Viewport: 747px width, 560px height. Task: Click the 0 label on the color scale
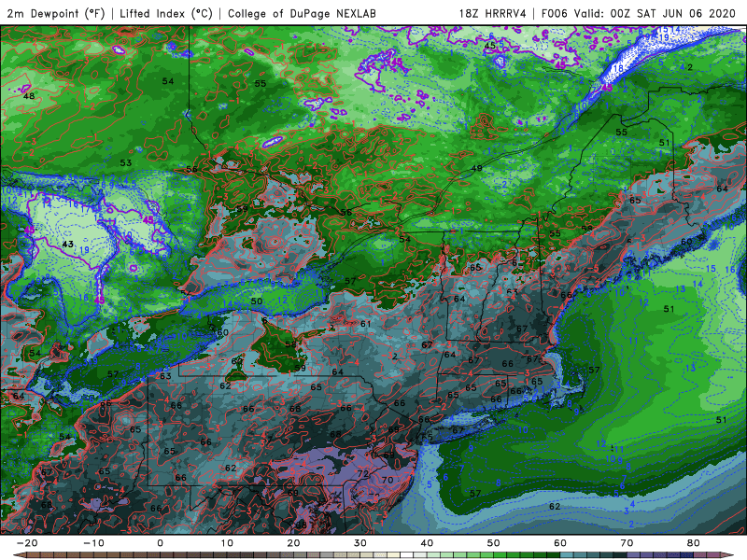(x=160, y=543)
